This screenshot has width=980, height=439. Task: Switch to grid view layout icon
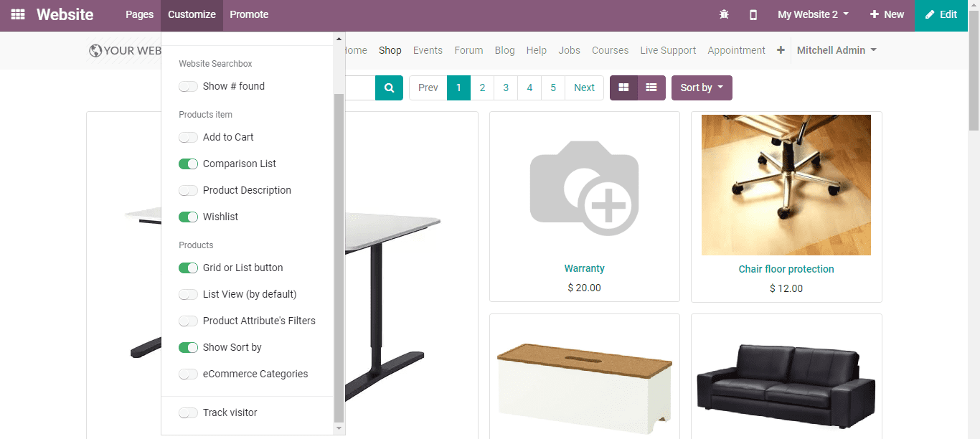[x=623, y=88]
